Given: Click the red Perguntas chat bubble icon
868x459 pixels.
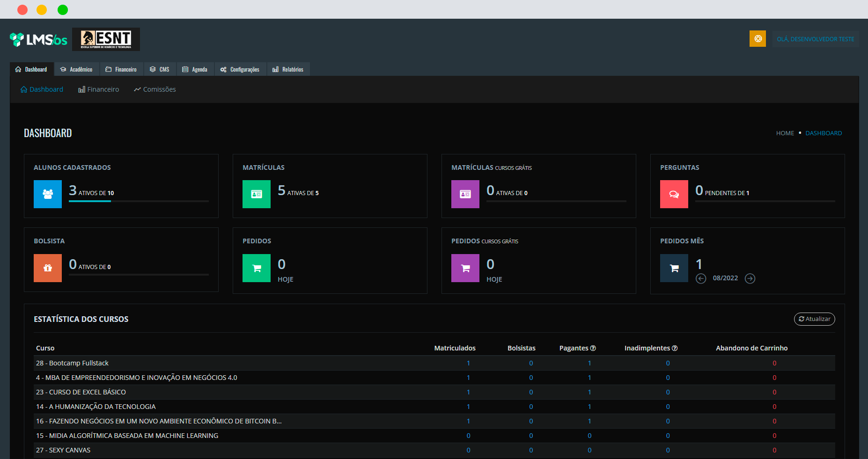Looking at the screenshot, I should pos(674,194).
